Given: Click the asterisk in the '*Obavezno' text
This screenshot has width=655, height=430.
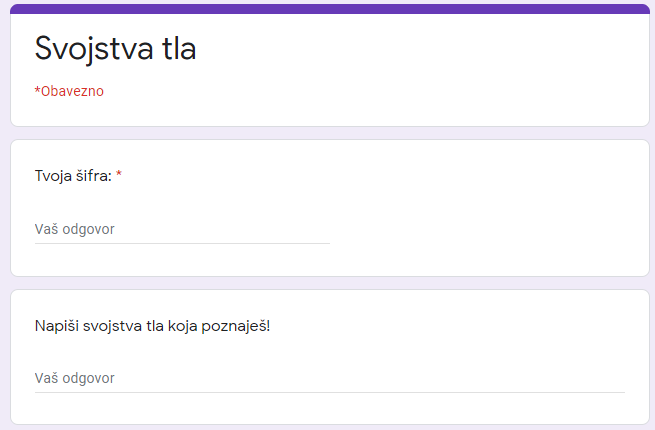Looking at the screenshot, I should coord(37,89).
